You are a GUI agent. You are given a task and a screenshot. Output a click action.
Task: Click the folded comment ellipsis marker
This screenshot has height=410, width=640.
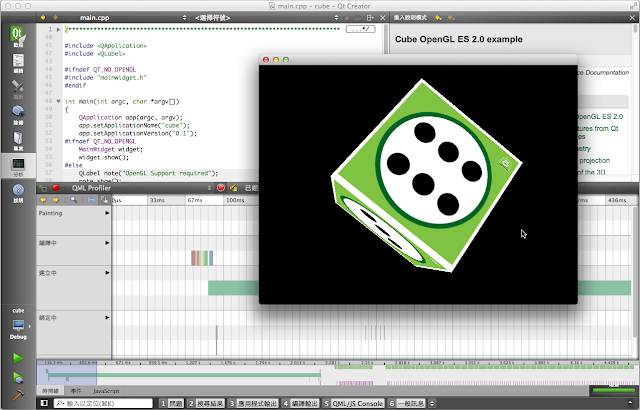(x=360, y=29)
